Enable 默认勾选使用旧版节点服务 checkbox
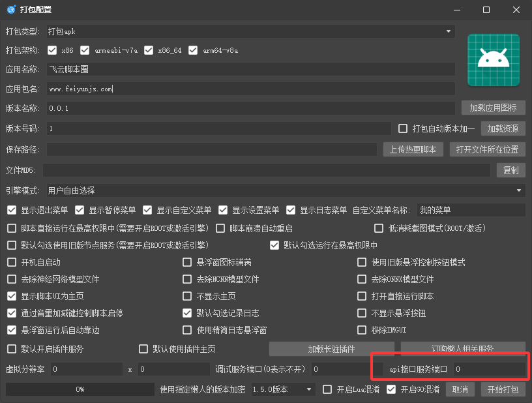Screen dimensions: 532x403 (x=12, y=245)
